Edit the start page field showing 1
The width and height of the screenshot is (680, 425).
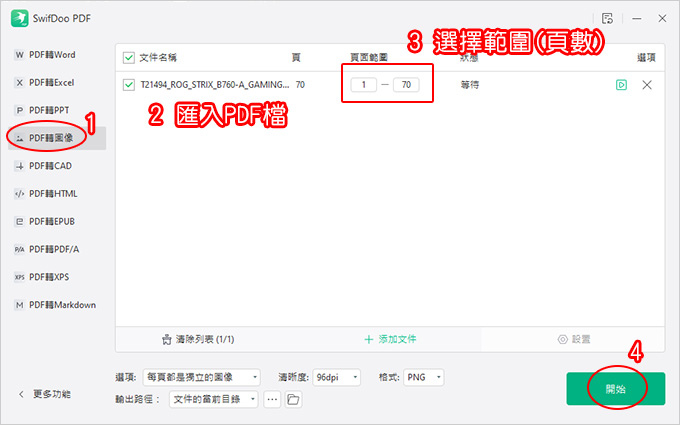[363, 85]
